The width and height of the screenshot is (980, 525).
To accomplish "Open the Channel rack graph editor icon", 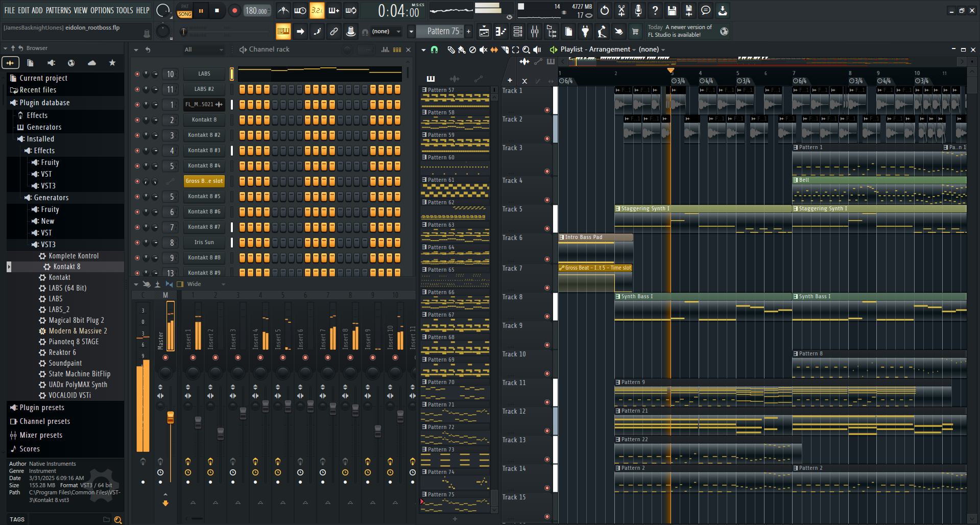I will tap(385, 50).
